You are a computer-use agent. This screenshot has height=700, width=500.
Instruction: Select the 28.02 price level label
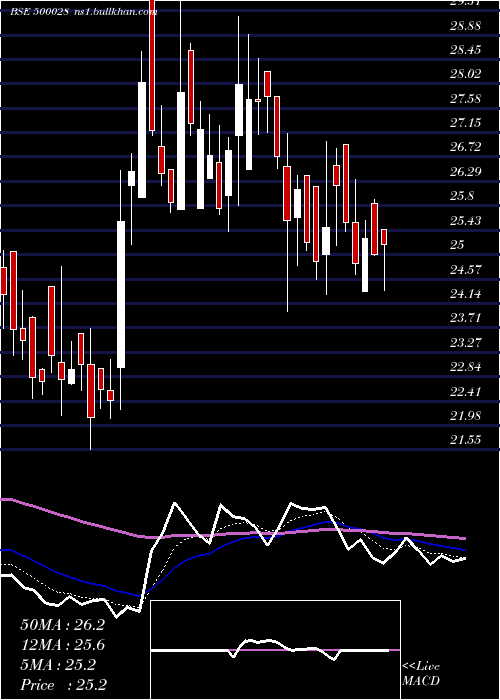click(x=465, y=74)
